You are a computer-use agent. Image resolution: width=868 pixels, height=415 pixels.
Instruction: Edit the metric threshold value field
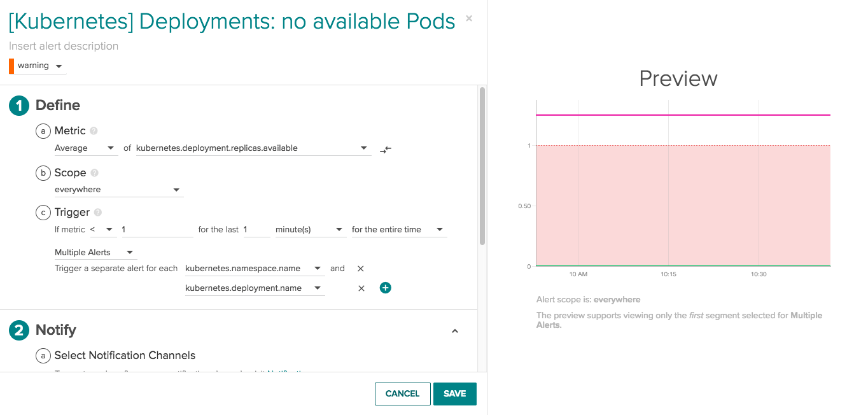[x=157, y=229]
